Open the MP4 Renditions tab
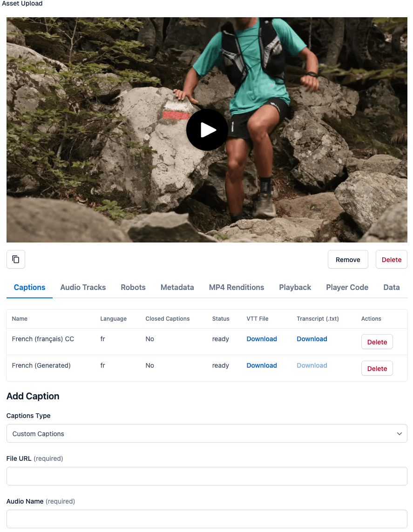 click(237, 287)
